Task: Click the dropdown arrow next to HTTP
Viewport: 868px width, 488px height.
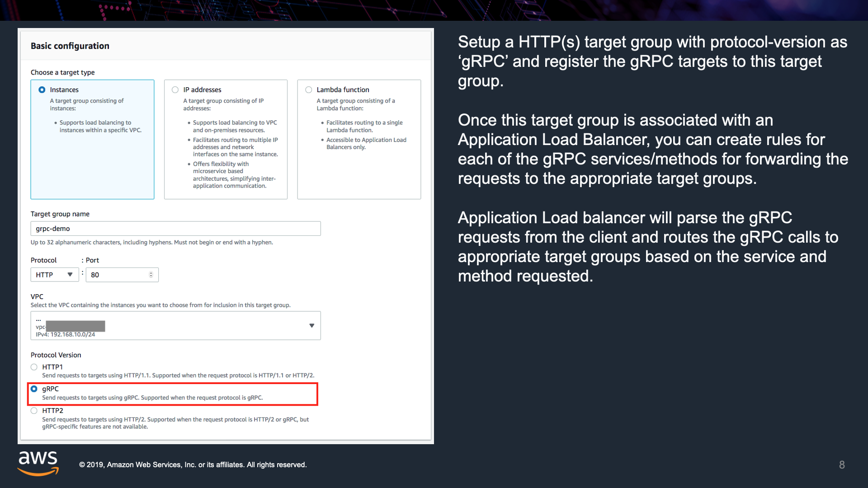Action: 70,275
